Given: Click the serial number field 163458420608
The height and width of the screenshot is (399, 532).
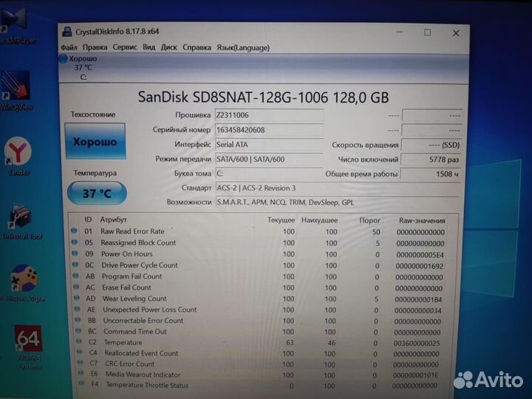Looking at the screenshot, I should [x=269, y=129].
